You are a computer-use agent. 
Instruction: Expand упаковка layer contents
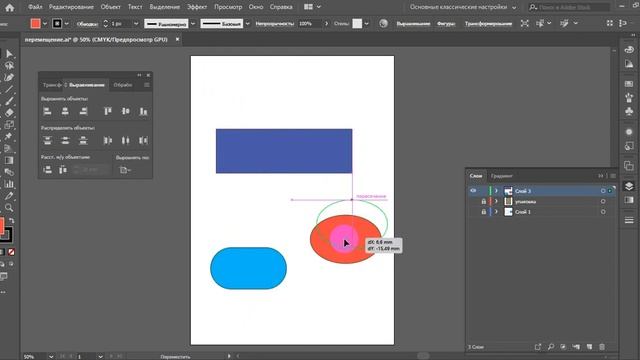click(496, 201)
